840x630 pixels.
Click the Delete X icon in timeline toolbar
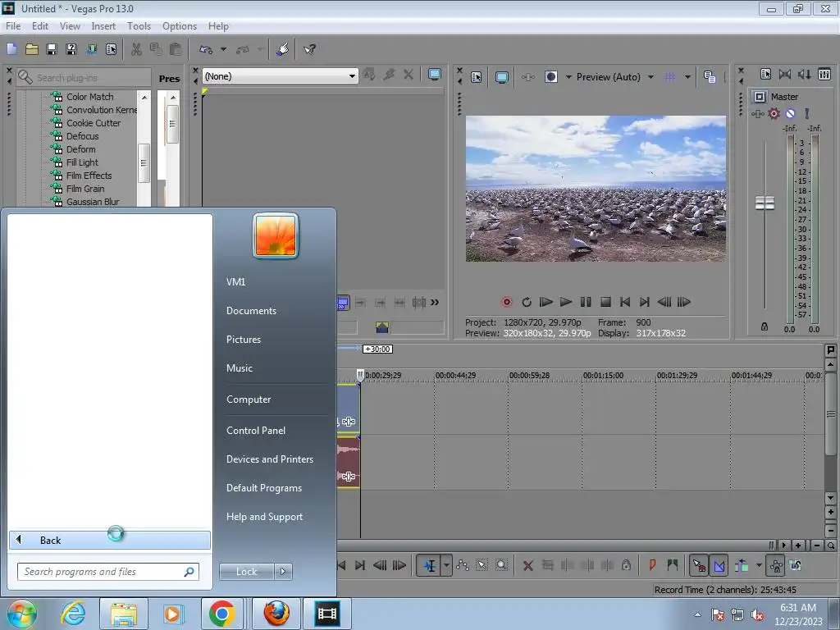pyautogui.click(x=527, y=565)
